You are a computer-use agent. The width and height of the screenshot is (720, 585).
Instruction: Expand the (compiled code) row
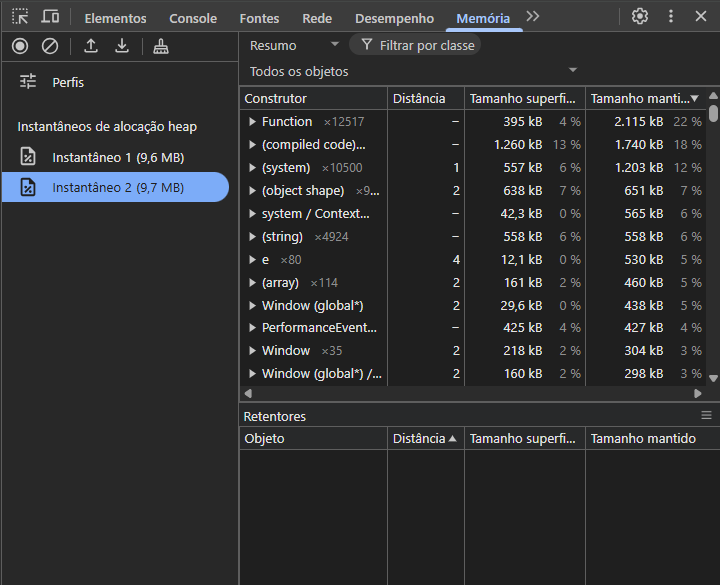pos(252,145)
